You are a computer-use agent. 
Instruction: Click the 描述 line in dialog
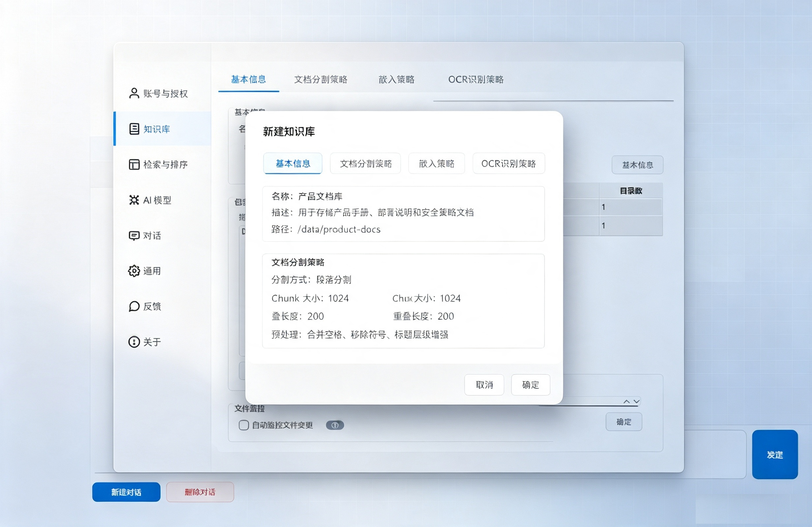coord(373,212)
